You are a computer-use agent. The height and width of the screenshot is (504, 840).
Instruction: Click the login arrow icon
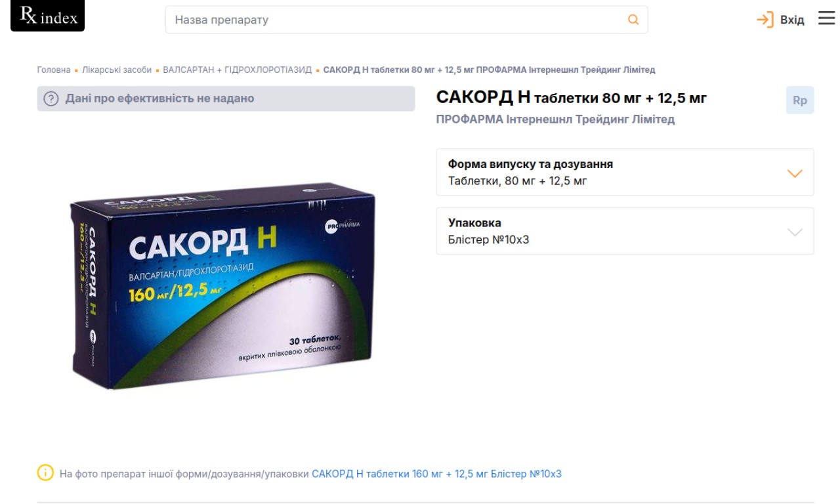[x=765, y=20]
